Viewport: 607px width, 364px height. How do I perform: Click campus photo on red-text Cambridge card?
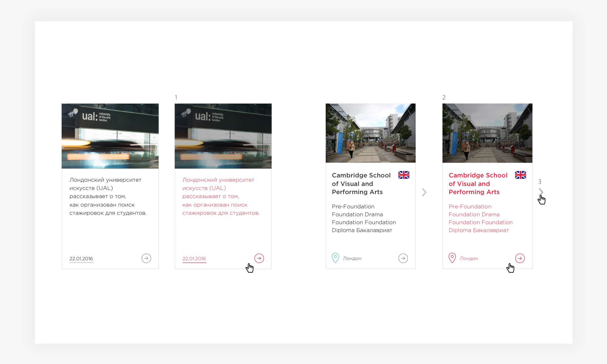(487, 133)
